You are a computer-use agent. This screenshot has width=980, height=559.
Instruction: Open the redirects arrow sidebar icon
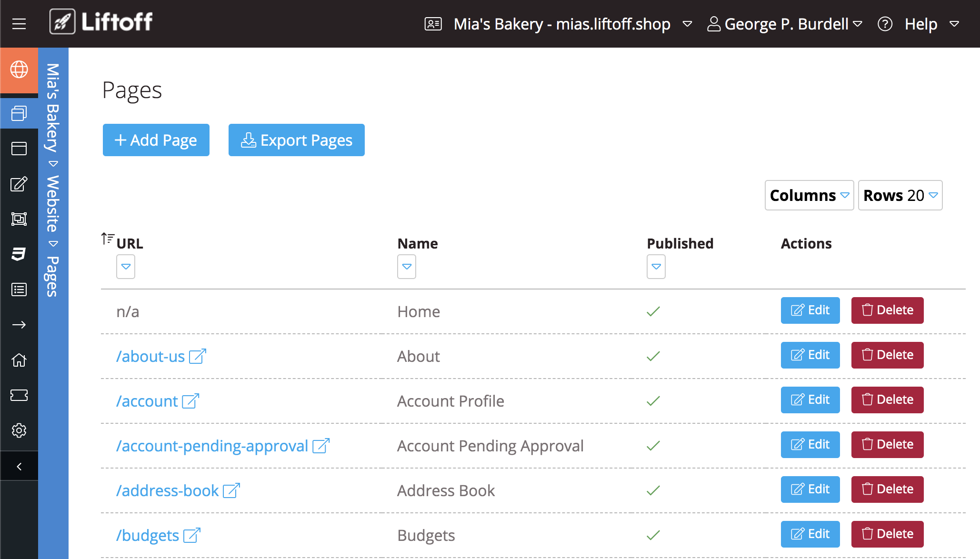point(19,325)
